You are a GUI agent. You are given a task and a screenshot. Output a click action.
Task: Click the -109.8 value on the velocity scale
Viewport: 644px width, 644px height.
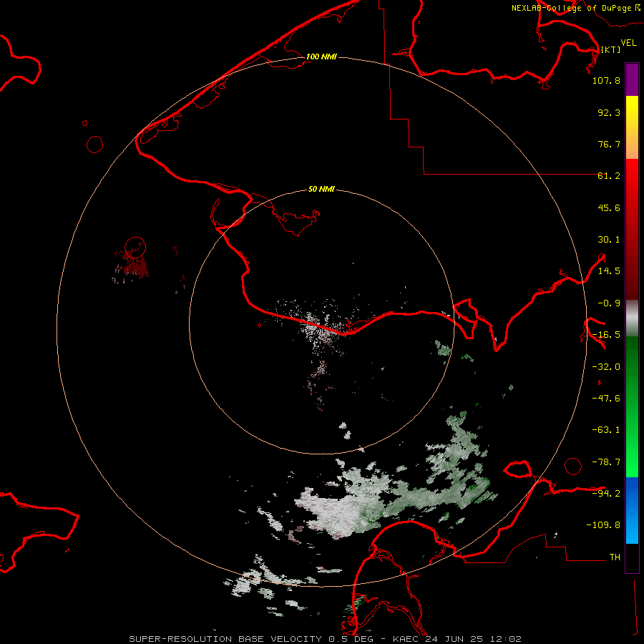603,525
